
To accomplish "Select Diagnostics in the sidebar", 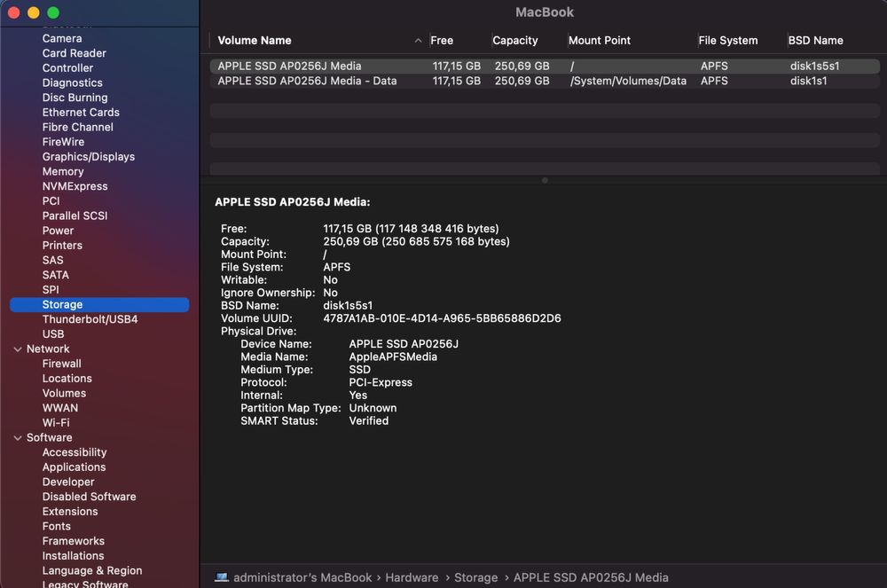I will tap(73, 82).
